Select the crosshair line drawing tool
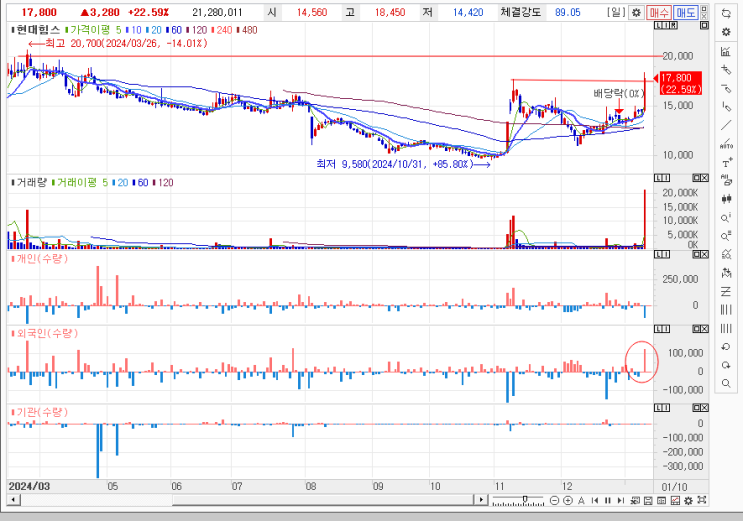Screen dimensions: 743x521 tap(726, 70)
